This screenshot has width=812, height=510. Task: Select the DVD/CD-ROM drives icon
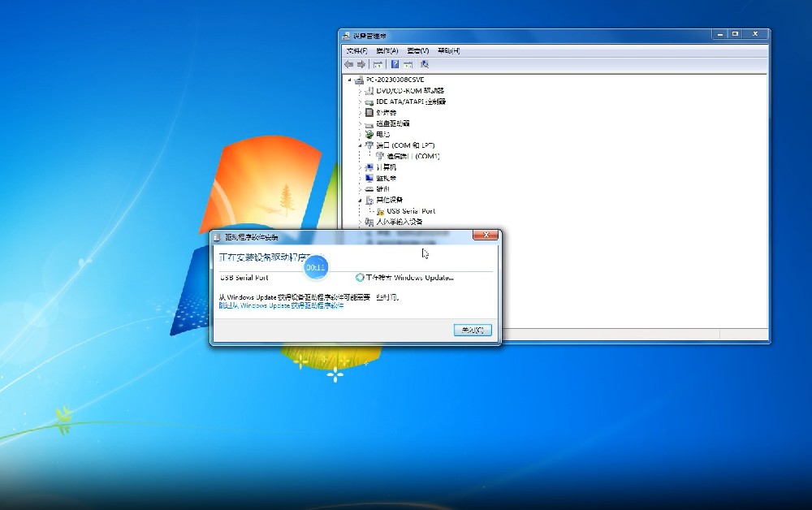369,91
